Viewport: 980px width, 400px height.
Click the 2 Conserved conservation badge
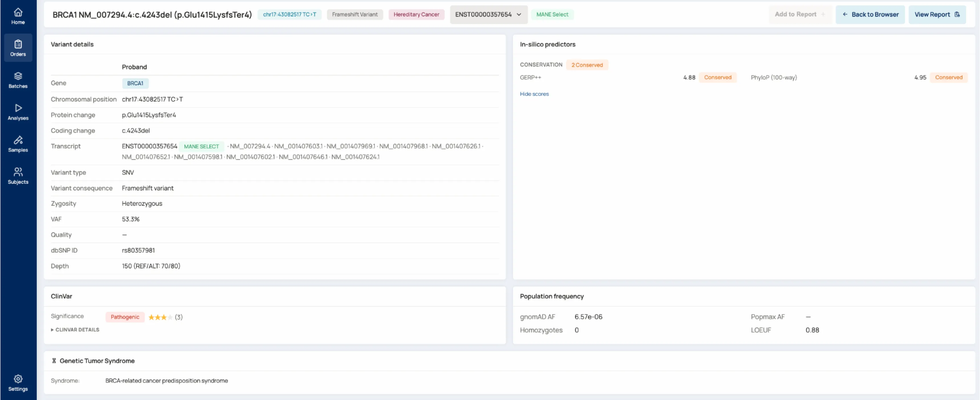[587, 65]
